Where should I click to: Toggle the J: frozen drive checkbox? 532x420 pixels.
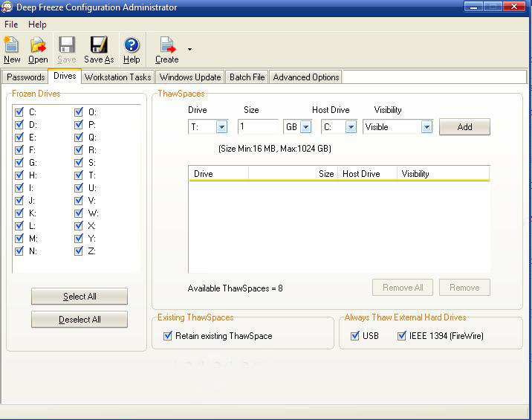coord(19,200)
